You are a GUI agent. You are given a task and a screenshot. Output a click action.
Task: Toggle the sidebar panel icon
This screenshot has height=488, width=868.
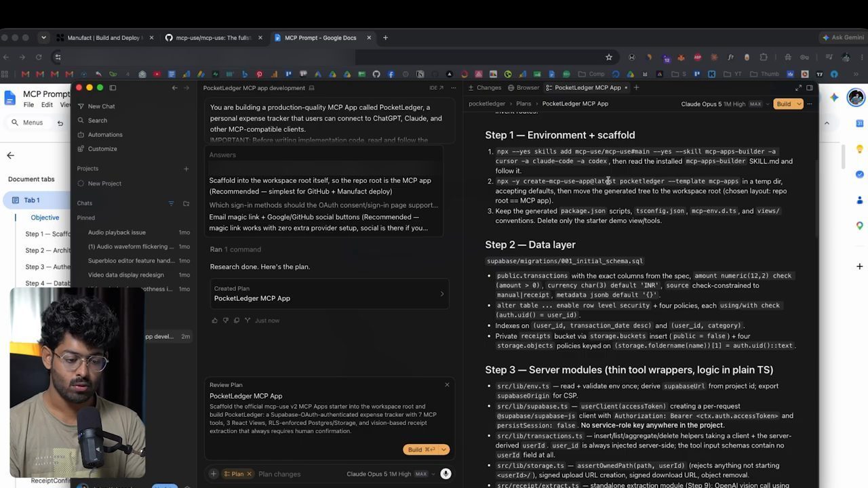click(113, 87)
